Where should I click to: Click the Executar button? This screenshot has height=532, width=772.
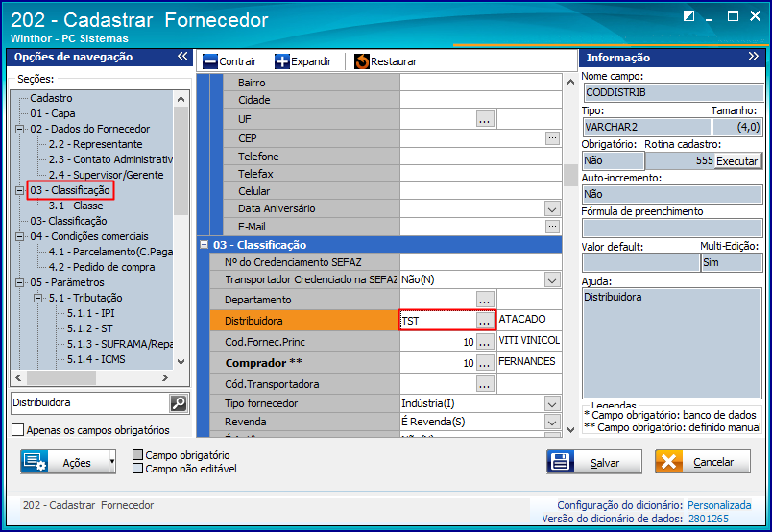pos(736,161)
